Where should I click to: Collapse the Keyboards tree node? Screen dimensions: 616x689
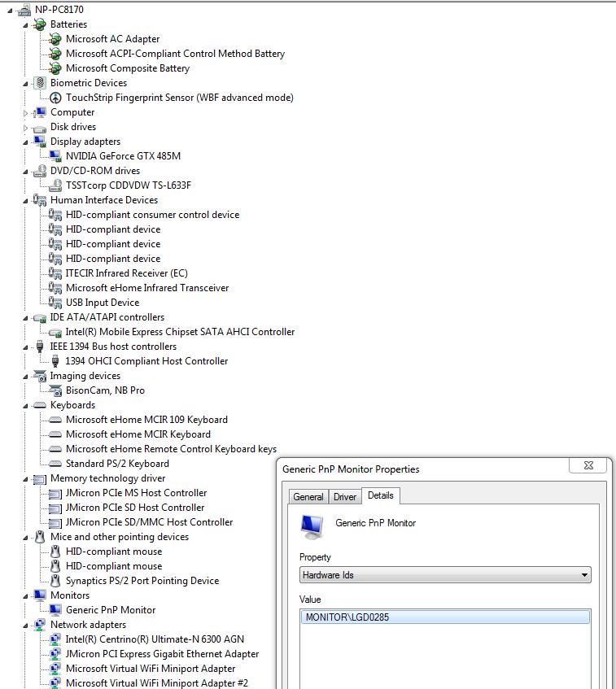click(x=25, y=406)
